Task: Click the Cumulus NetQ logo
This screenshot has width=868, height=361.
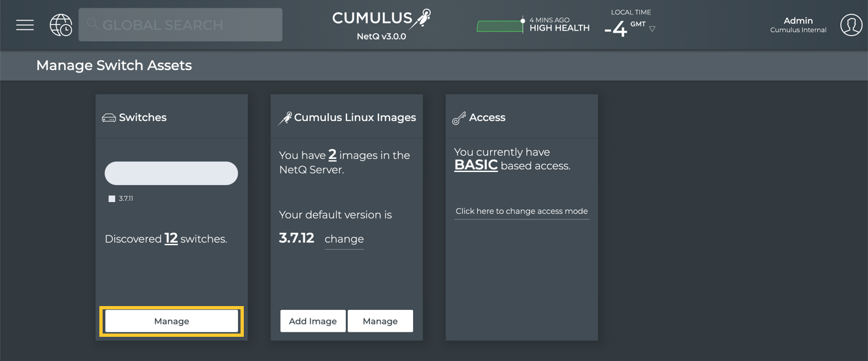Action: (381, 25)
